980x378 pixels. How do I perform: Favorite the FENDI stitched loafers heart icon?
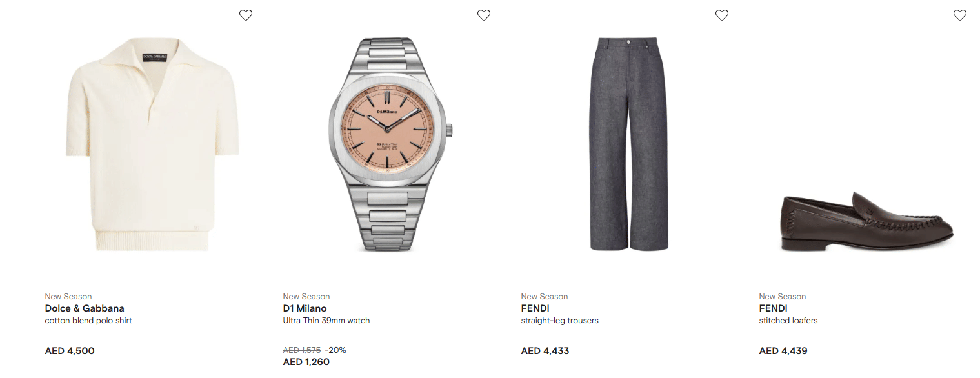(x=960, y=15)
